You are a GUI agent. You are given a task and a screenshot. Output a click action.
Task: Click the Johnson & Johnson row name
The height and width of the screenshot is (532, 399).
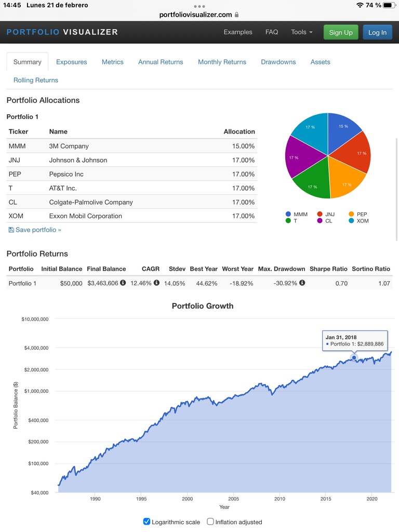point(78,160)
